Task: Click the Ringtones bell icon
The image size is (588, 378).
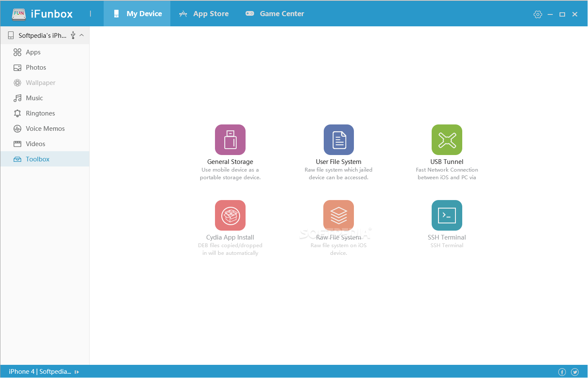Action: [17, 113]
